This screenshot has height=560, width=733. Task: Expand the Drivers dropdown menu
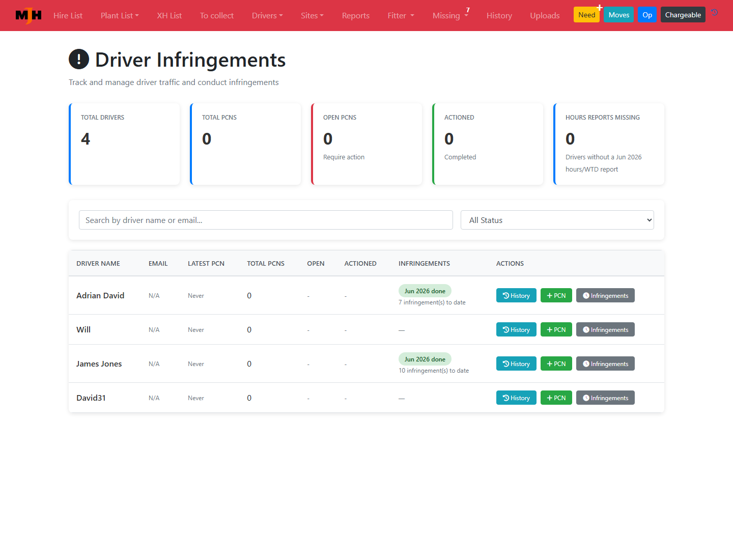point(267,16)
